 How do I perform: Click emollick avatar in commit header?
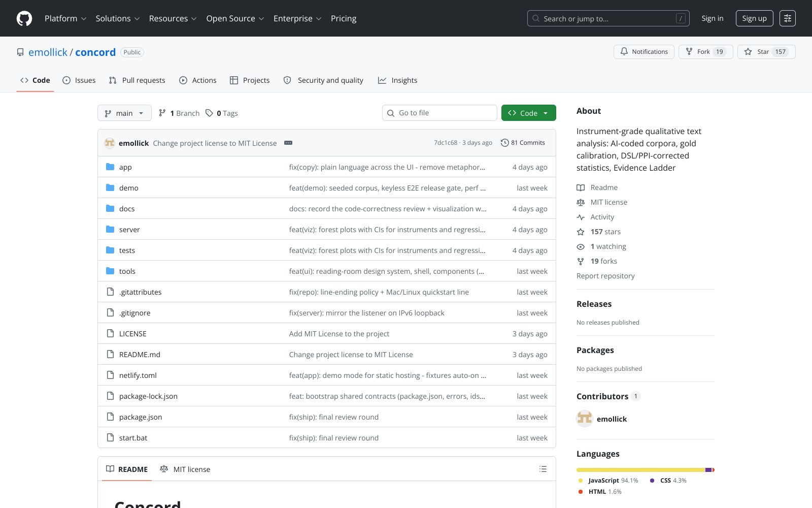(110, 143)
